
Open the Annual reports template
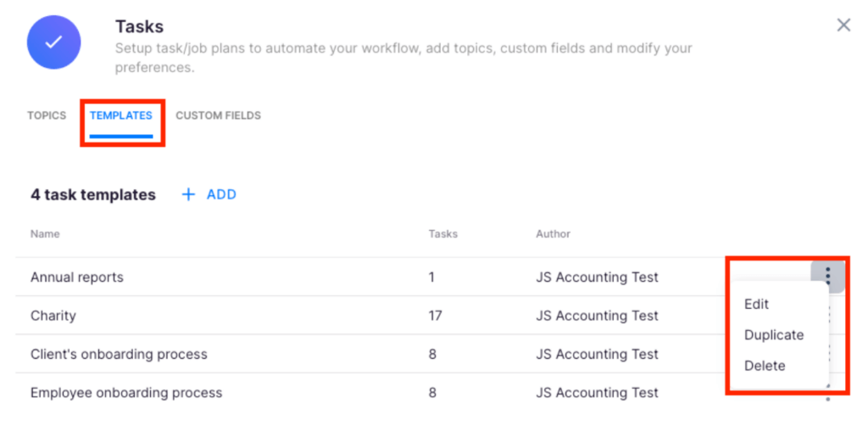pyautogui.click(x=77, y=277)
